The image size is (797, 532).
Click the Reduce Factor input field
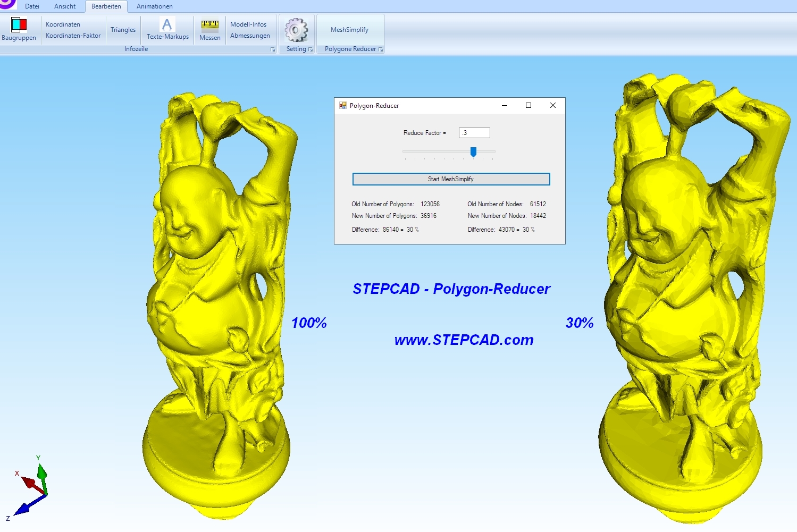474,133
